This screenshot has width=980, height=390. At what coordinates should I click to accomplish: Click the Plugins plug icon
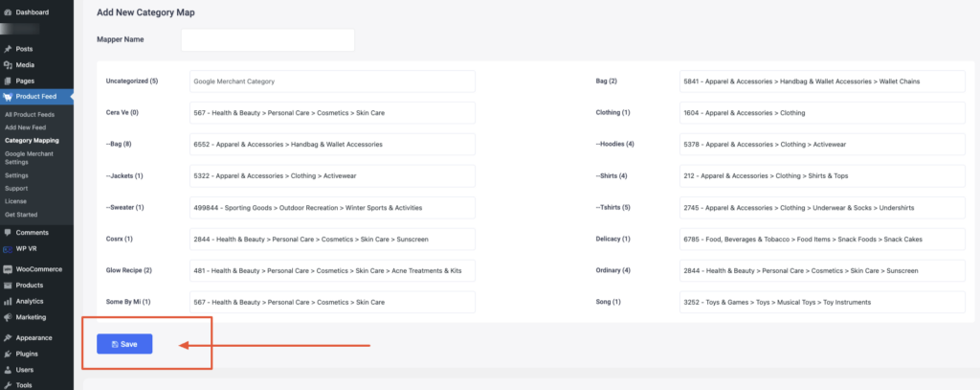[x=8, y=354]
